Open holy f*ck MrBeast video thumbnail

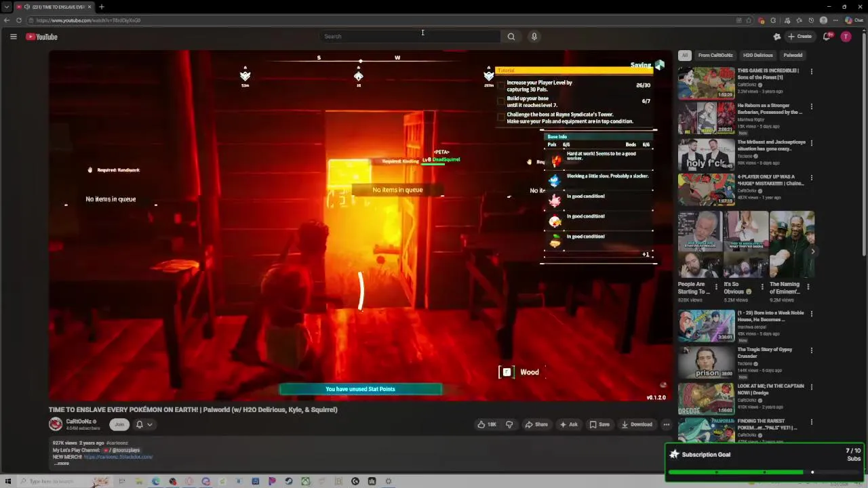(707, 155)
